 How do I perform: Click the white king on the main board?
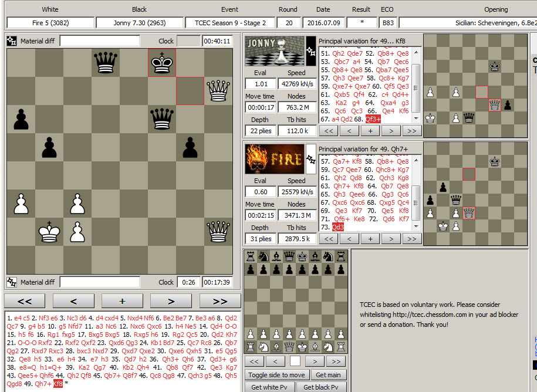tap(49, 232)
